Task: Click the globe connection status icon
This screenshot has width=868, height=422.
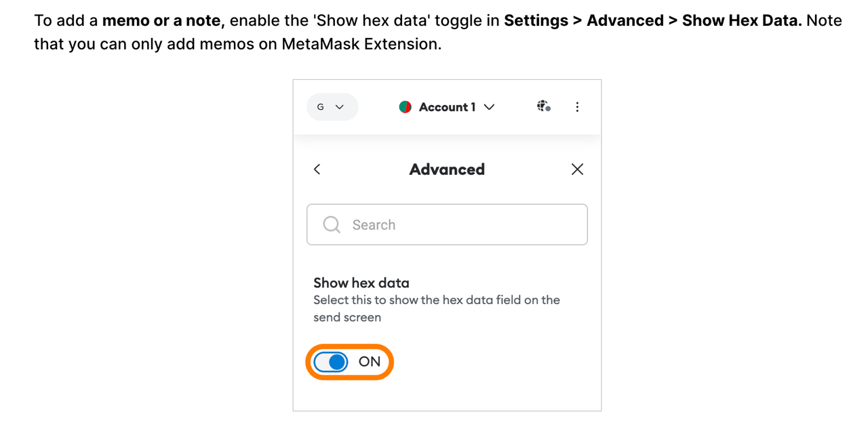Action: (x=543, y=106)
